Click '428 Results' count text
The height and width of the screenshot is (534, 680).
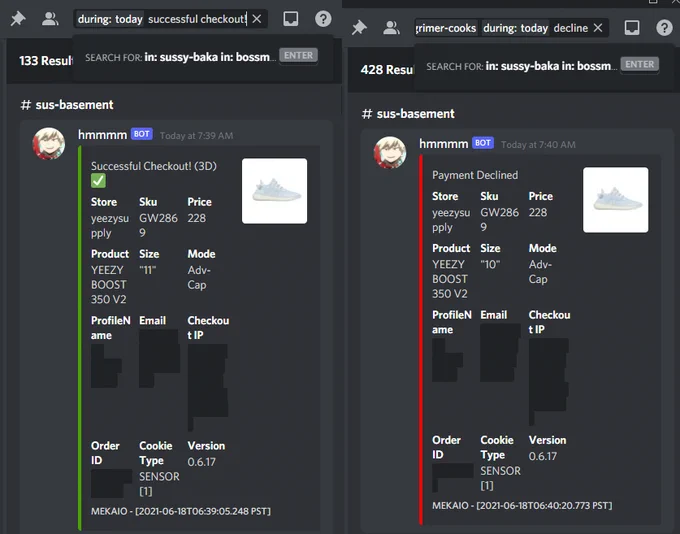[x=387, y=69]
